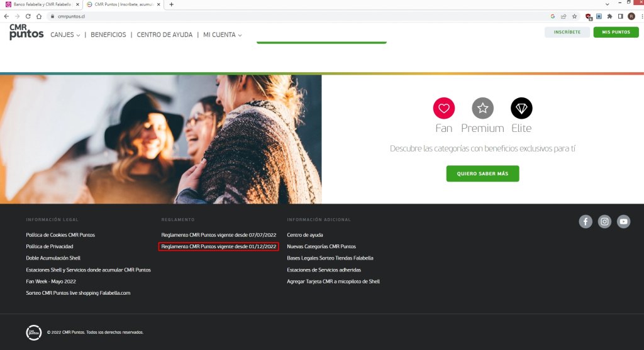Open Estaciones Shell y Servicios link
Viewport: 644px width, 350px height.
(x=88, y=270)
